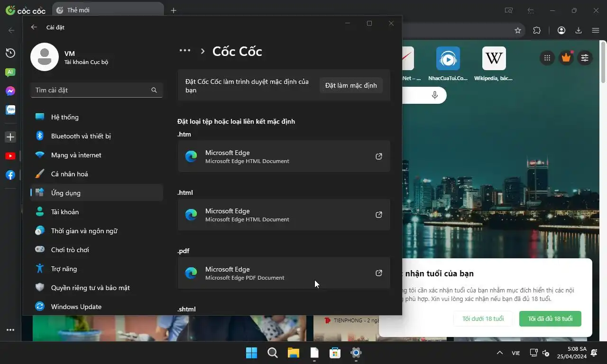
Task: Open Windows Update settings
Action: click(97, 307)
